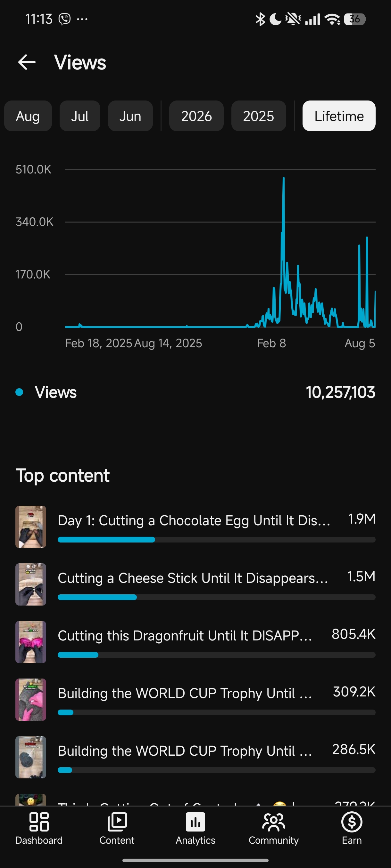Image resolution: width=391 pixels, height=868 pixels.
Task: Select the Jul time range chip
Action: point(80,116)
